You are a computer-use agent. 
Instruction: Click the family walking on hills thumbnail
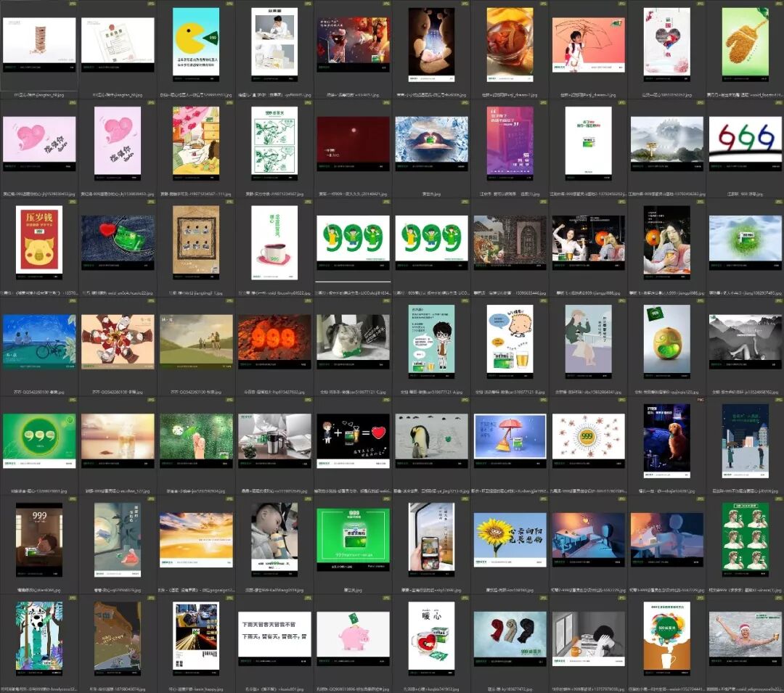(196, 343)
